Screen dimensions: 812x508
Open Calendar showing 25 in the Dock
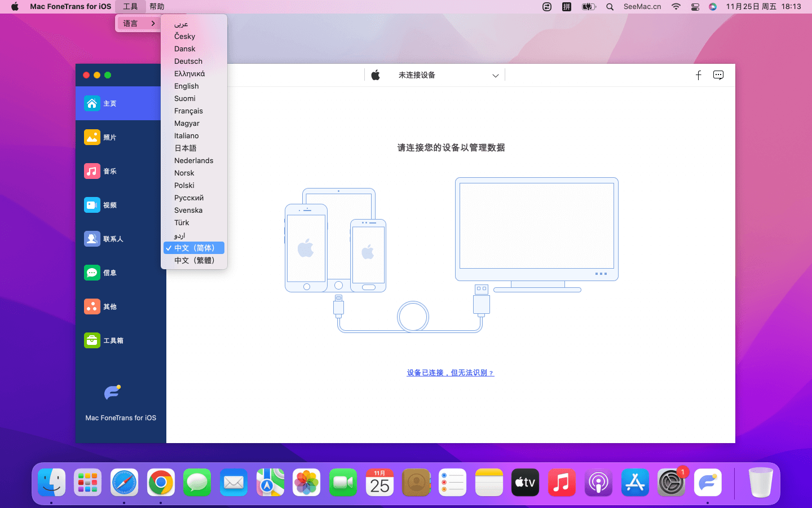[379, 483]
